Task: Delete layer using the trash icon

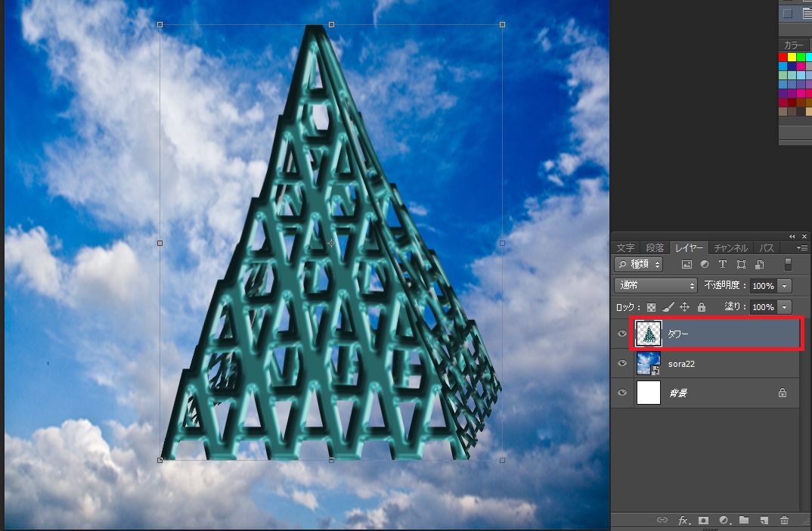Action: click(784, 520)
